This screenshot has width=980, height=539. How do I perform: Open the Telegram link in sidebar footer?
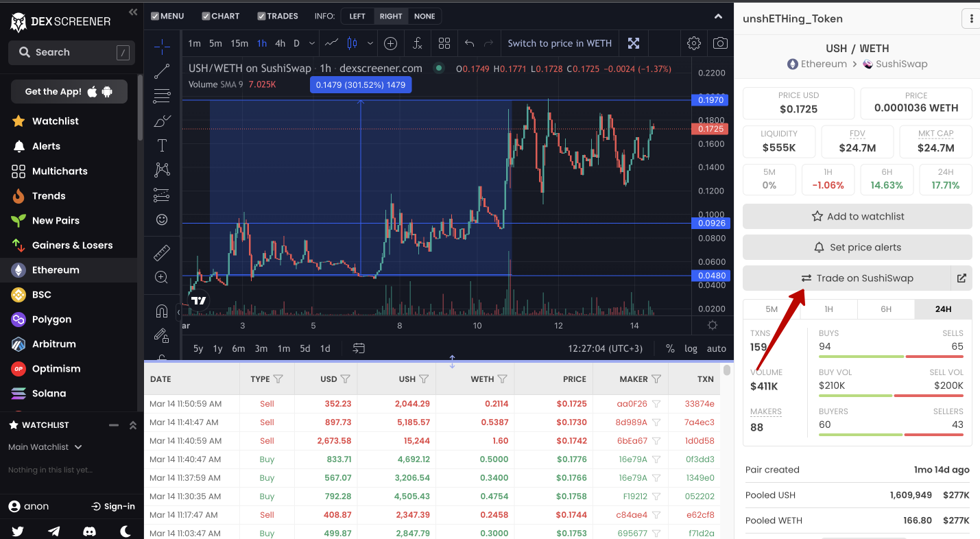tap(53, 531)
